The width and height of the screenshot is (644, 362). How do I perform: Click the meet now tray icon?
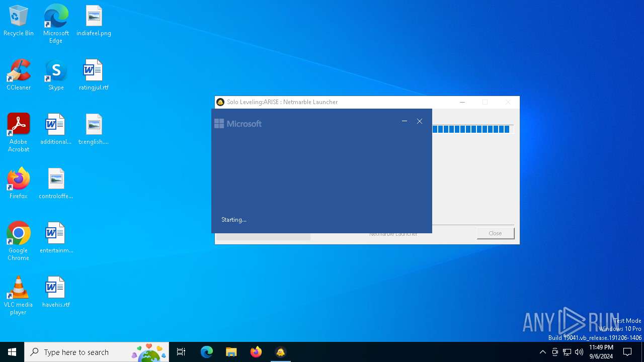click(555, 352)
